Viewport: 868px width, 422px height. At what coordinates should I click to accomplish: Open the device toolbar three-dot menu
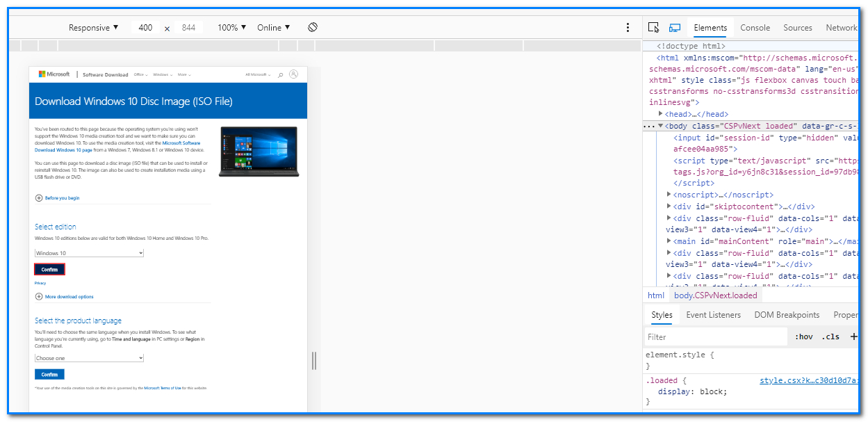coord(628,28)
